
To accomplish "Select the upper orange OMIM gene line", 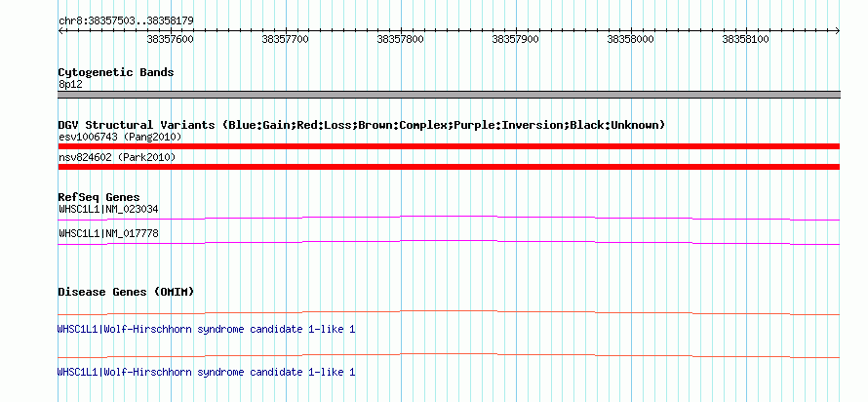I will (449, 313).
